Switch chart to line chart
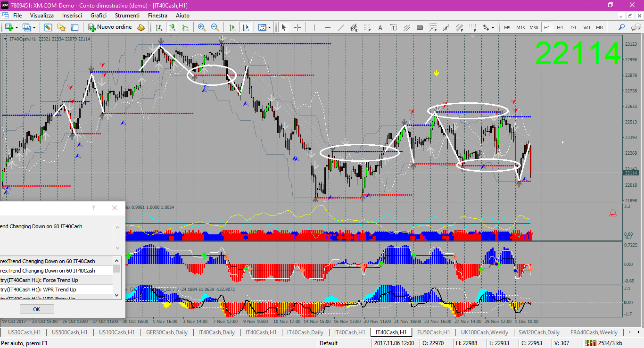644x348 pixels. click(x=186, y=27)
